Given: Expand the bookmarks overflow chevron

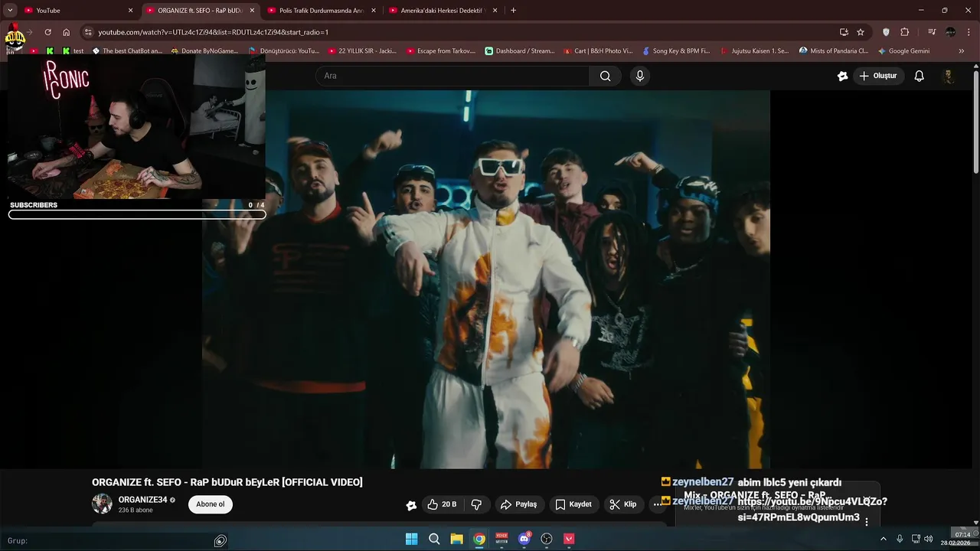Looking at the screenshot, I should [961, 51].
